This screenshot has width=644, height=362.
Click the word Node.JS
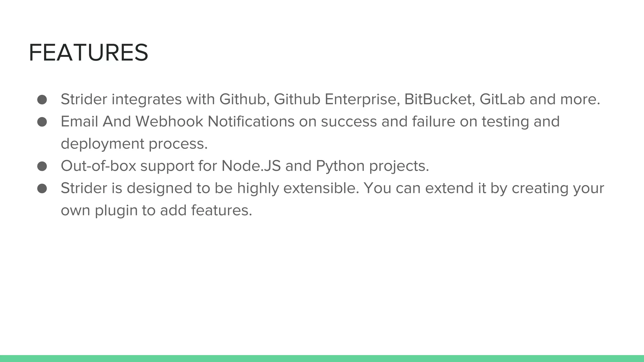pyautogui.click(x=251, y=166)
